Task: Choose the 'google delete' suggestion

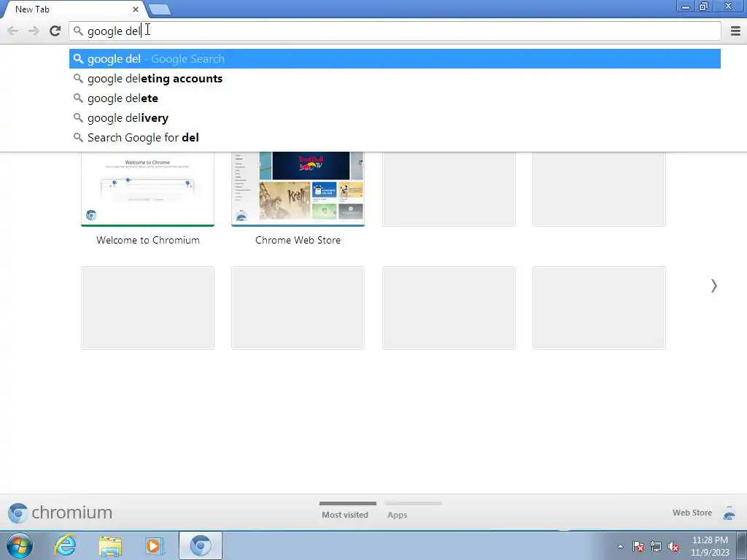Action: (395, 98)
